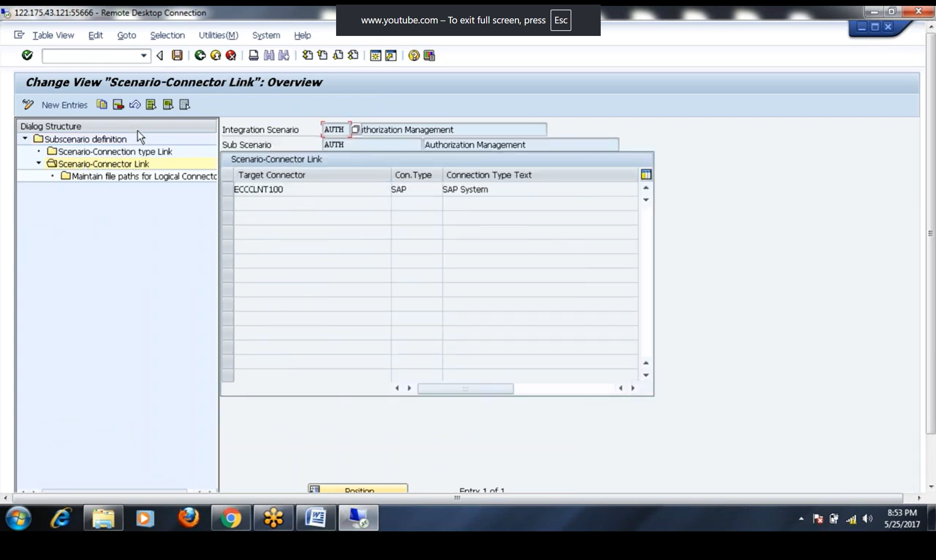Viewport: 936px width, 560px height.
Task: Open the Windows Start menu
Action: click(18, 518)
